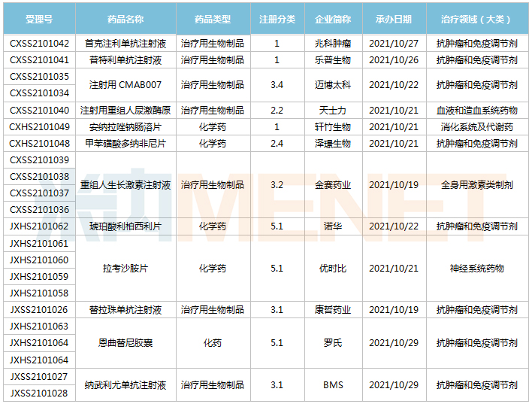The height and width of the screenshot is (404, 532).
Task: Click drug name 拉考沙胺片
Action: pyautogui.click(x=125, y=269)
